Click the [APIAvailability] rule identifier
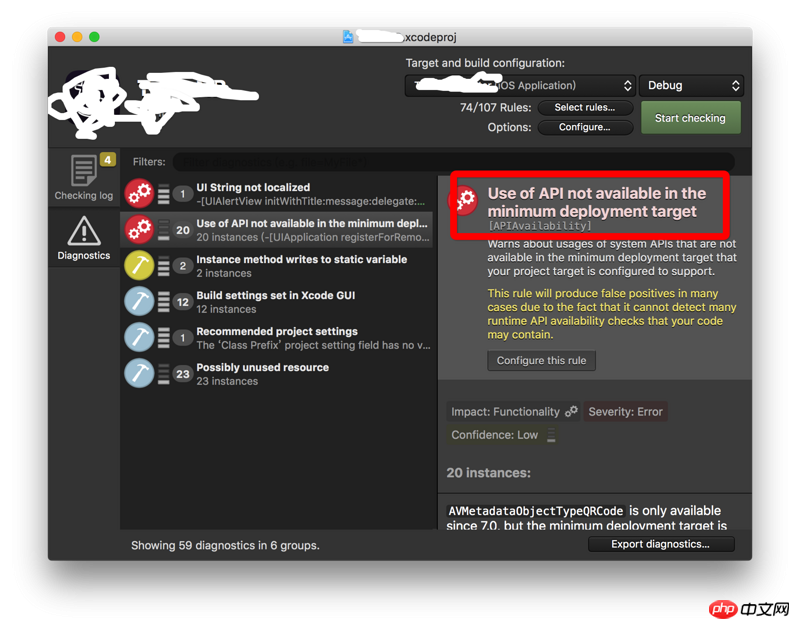 point(540,226)
